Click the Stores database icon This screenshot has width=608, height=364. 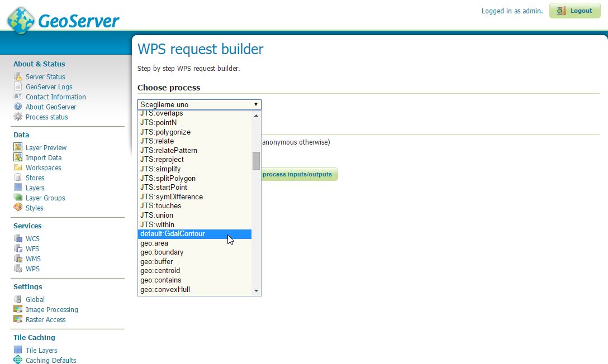tap(18, 178)
